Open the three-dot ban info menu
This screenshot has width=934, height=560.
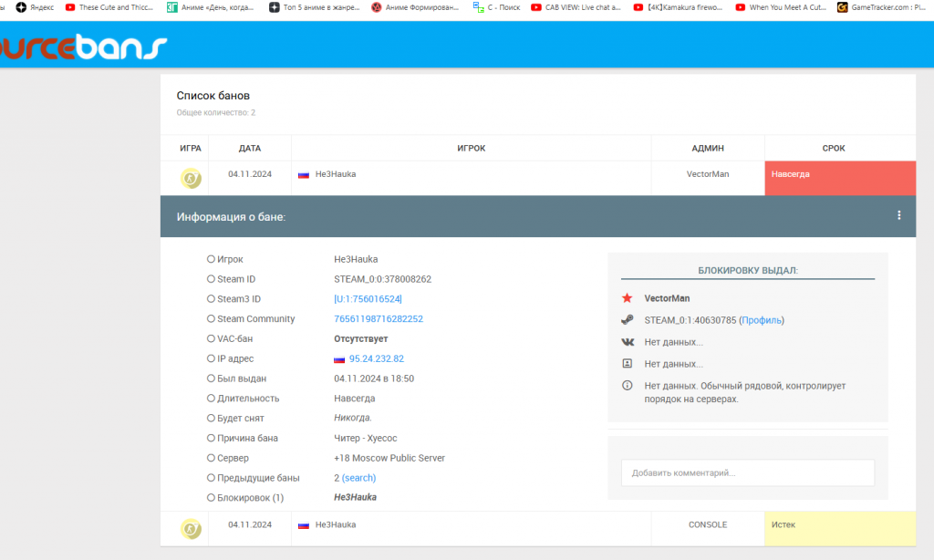(898, 216)
